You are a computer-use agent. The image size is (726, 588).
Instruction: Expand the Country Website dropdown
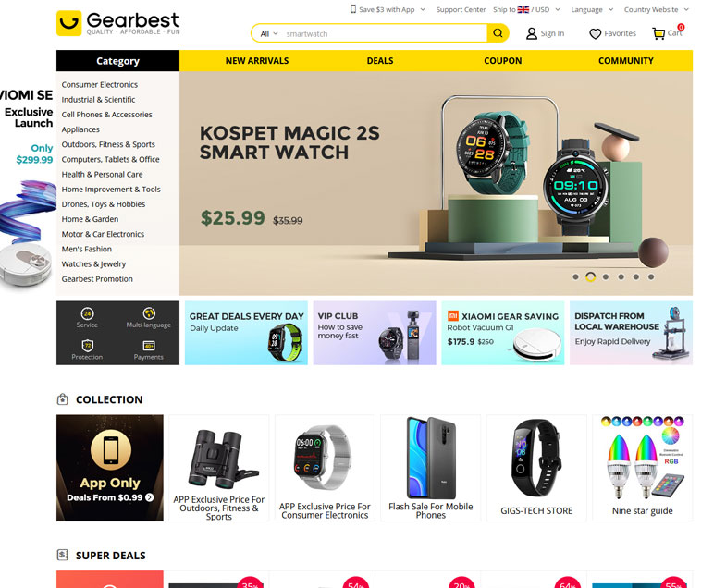click(657, 10)
